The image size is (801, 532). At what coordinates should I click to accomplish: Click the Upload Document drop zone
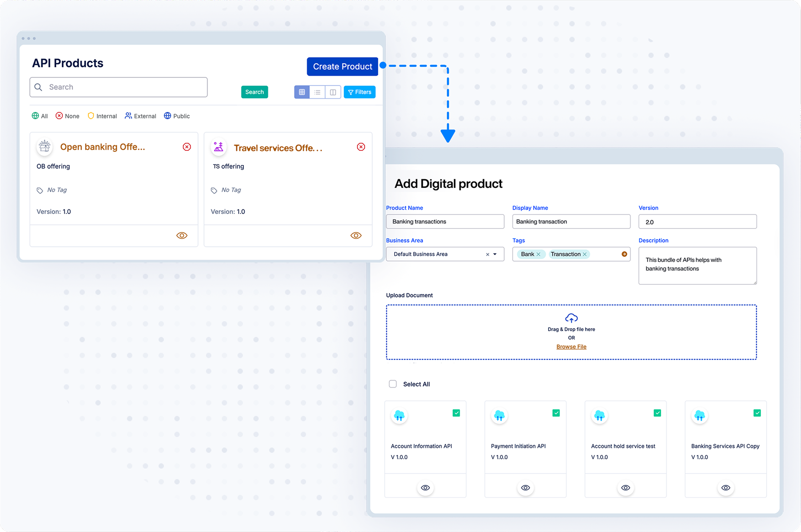tap(571, 332)
